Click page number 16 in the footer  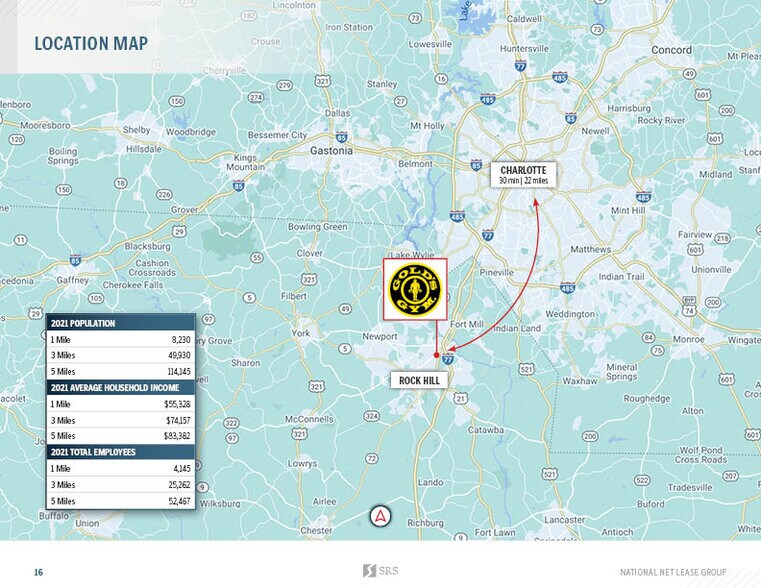click(38, 572)
